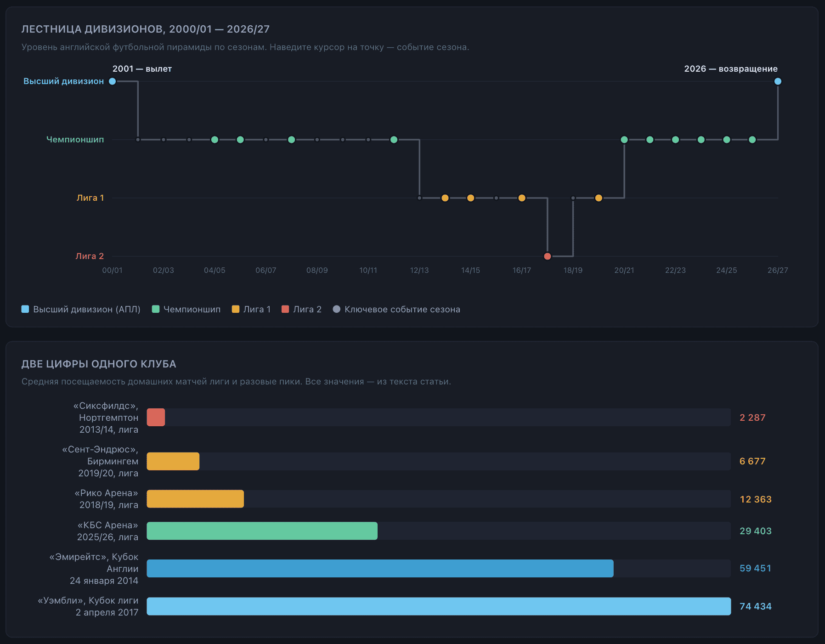Select the light-blue «Уэмбли» attendance bar
The image size is (825, 644).
tap(439, 606)
